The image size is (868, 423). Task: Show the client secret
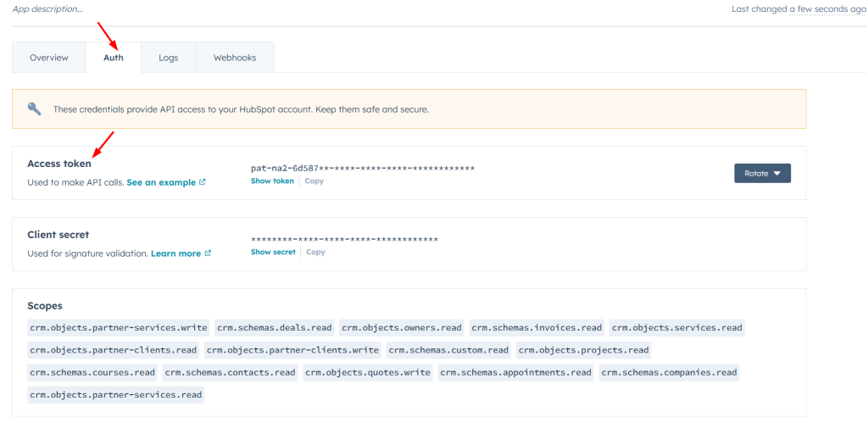273,252
